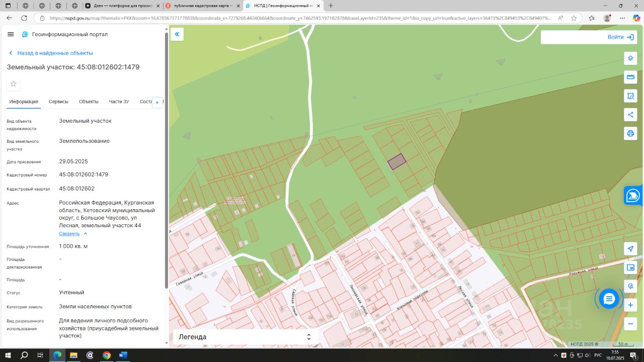Screen dimensions: 644x362
Task: Open Microsoft Word from the taskbar
Action: click(123, 355)
